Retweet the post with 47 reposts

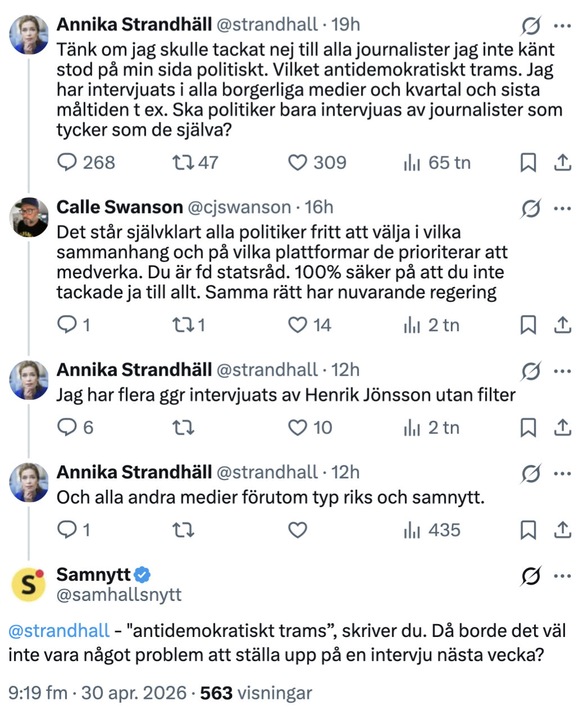coord(183,162)
